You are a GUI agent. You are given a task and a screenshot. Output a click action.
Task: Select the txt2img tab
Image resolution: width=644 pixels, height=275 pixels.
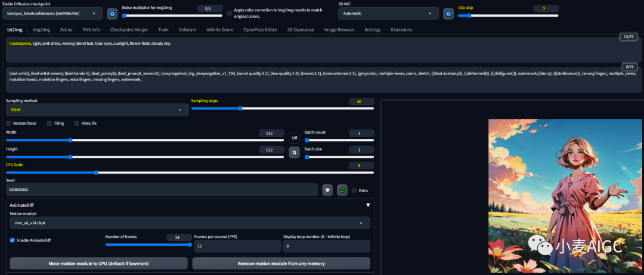15,30
